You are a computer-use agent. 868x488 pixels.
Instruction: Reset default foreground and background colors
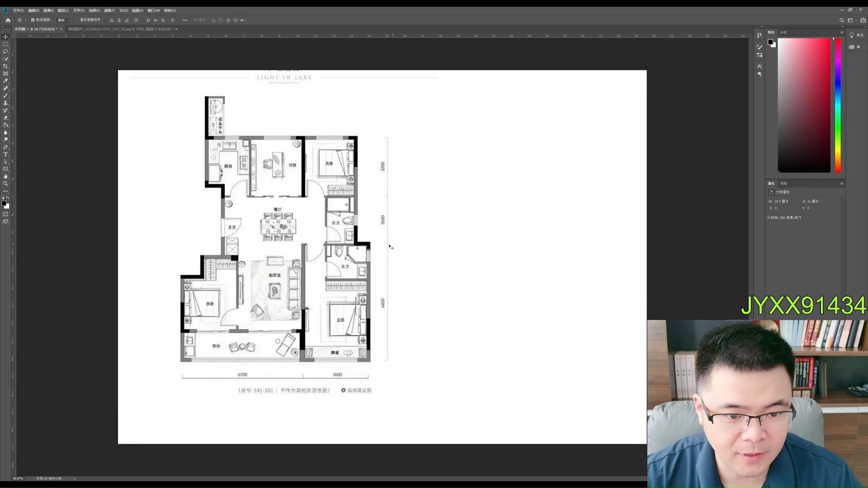(x=3, y=198)
